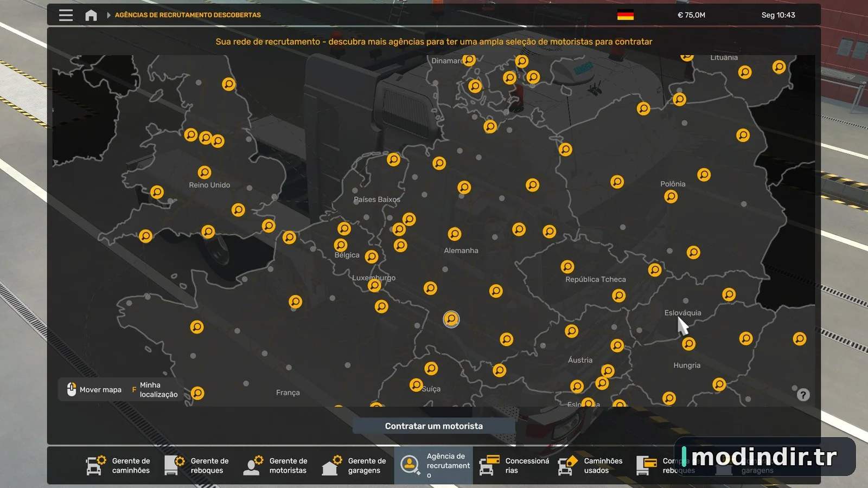Switch to Gerente de garagens tab

tap(355, 465)
